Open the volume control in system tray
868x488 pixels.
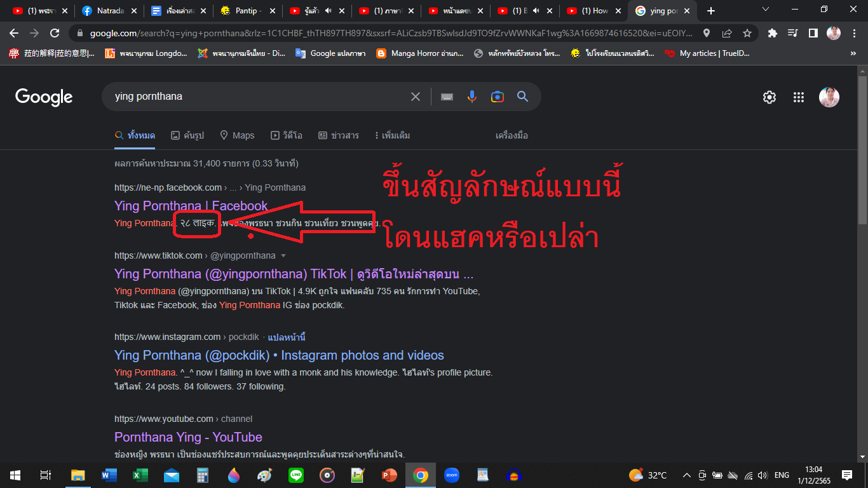click(762, 475)
